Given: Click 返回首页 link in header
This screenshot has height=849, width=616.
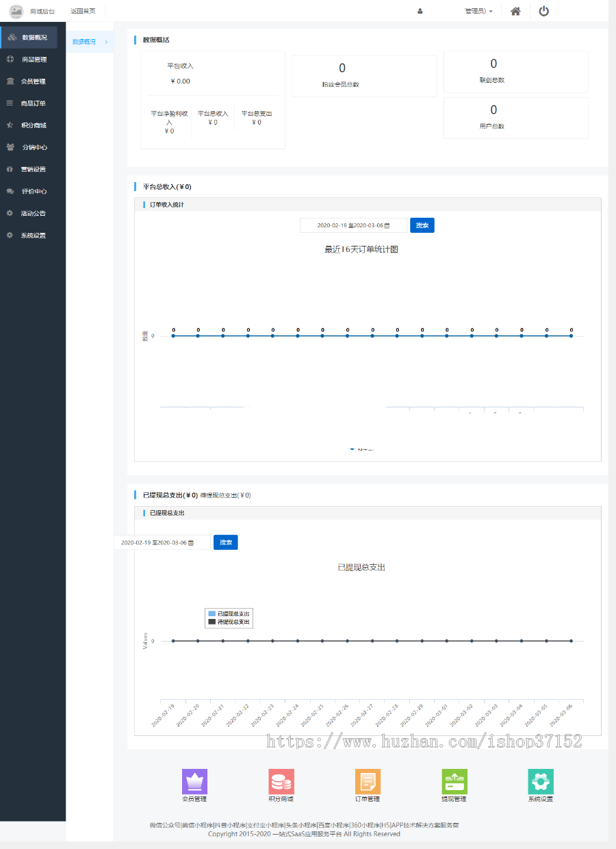Looking at the screenshot, I should [x=83, y=11].
